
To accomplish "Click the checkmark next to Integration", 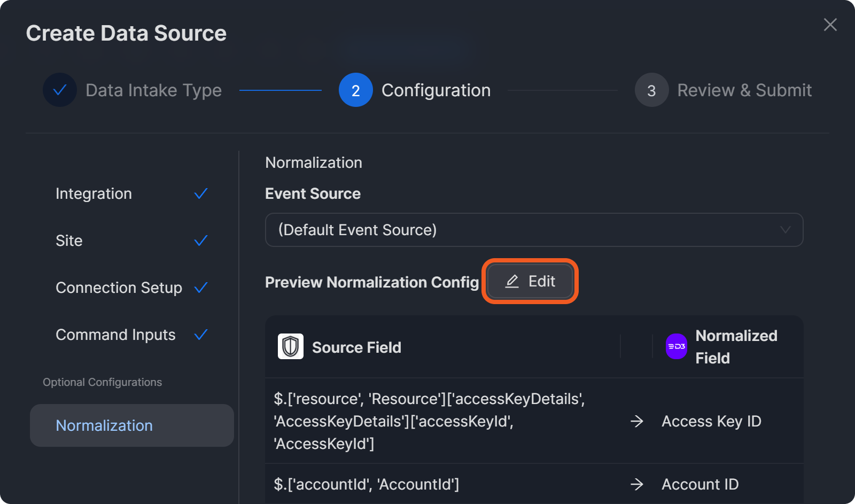I will [201, 193].
